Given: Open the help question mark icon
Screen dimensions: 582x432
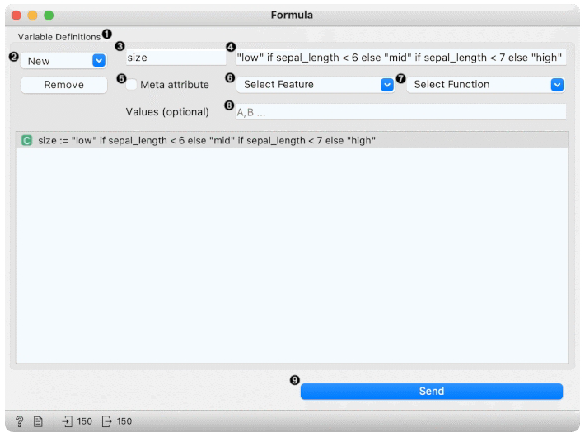Looking at the screenshot, I should tap(19, 421).
